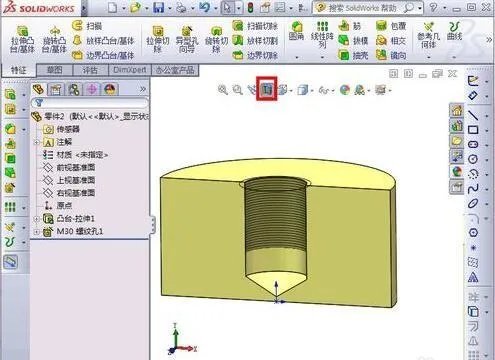Click the 圆角 fillet tool

click(x=296, y=31)
